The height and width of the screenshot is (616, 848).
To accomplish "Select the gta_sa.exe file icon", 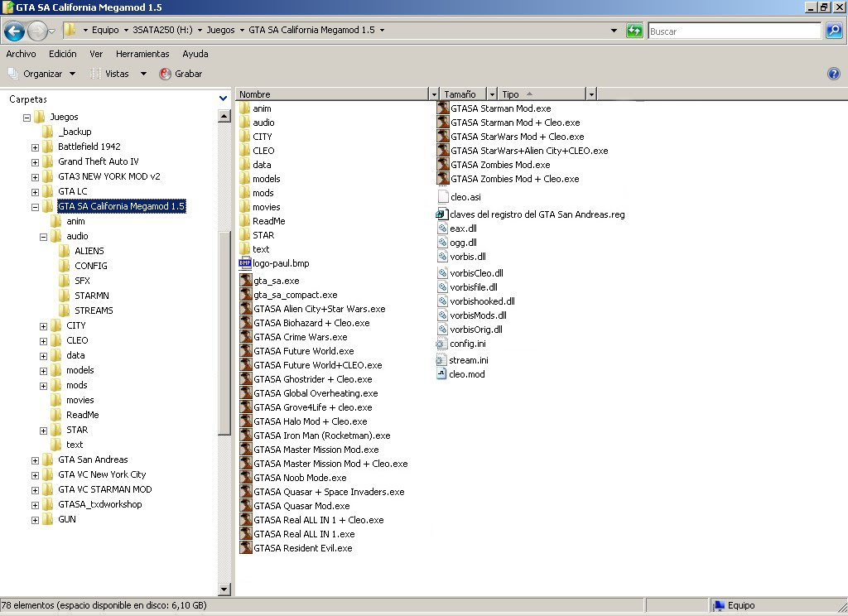I will click(246, 280).
